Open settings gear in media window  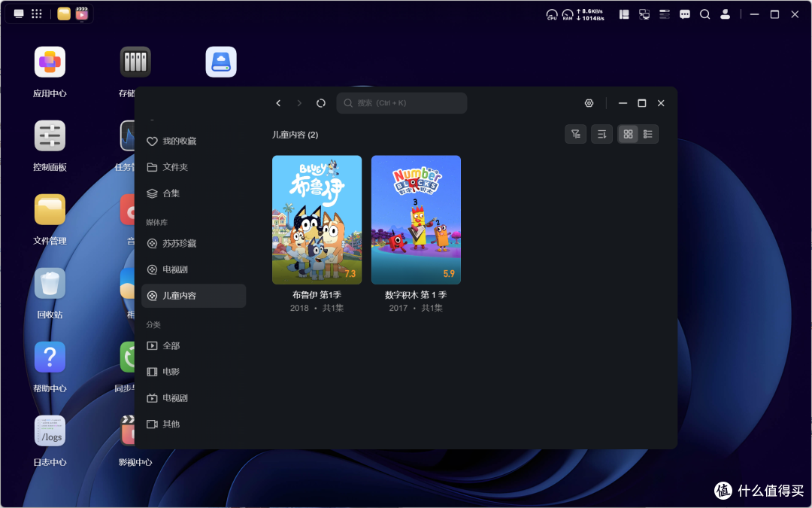click(x=589, y=103)
